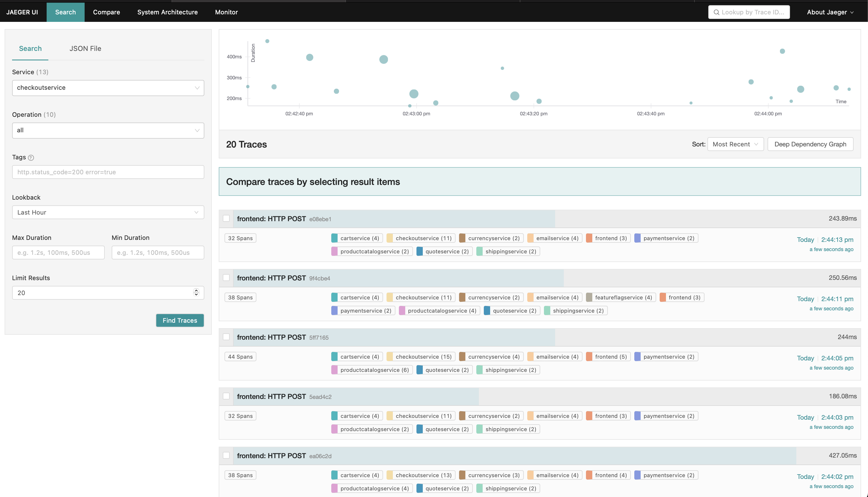The image size is (868, 497).
Task: Expand the Lookback Last Hour dropdown
Action: 108,212
